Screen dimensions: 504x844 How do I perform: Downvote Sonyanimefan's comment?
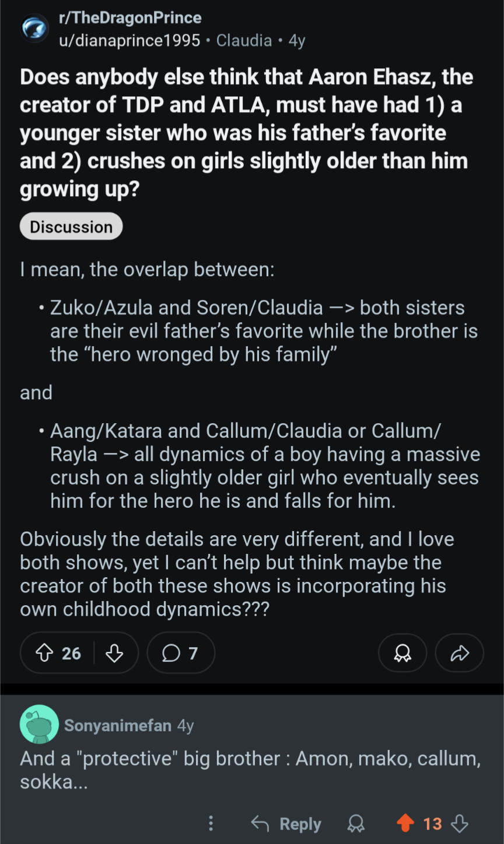460,824
